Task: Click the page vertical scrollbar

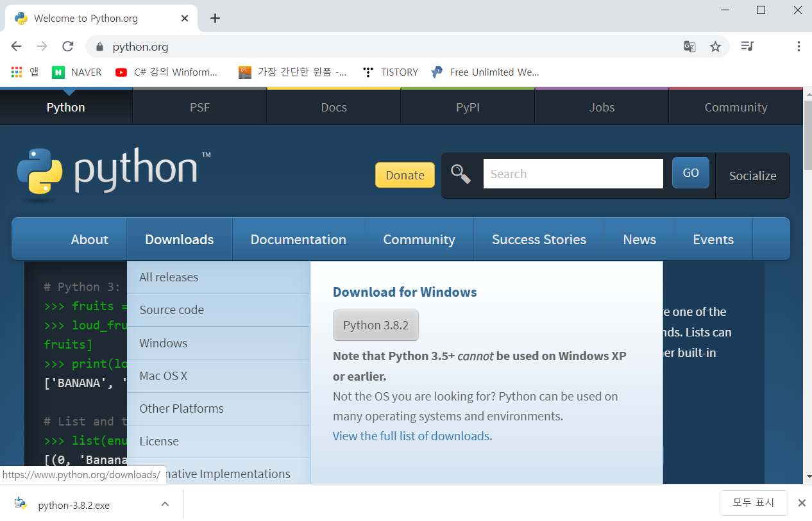Action: tap(808, 135)
